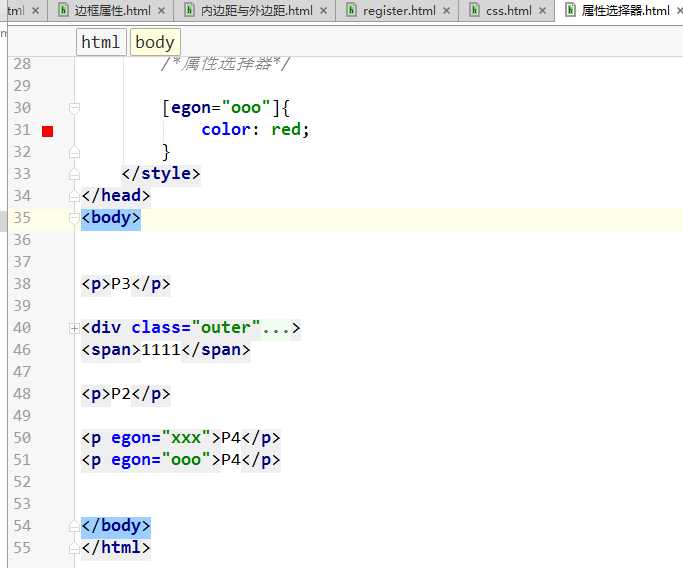
Task: Click the html end fold marker at line 55
Action: point(74,548)
